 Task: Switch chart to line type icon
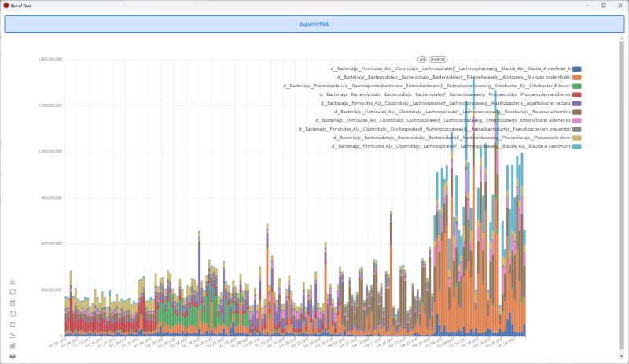(13, 335)
